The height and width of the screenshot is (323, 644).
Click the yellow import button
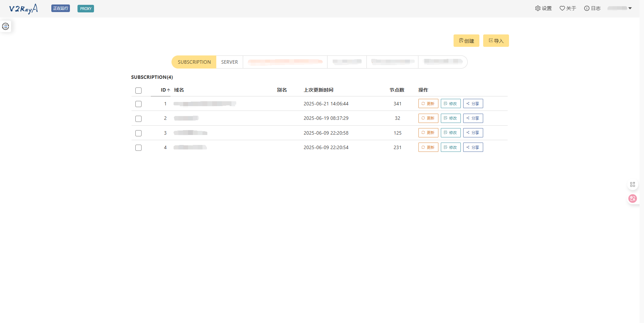pyautogui.click(x=496, y=41)
